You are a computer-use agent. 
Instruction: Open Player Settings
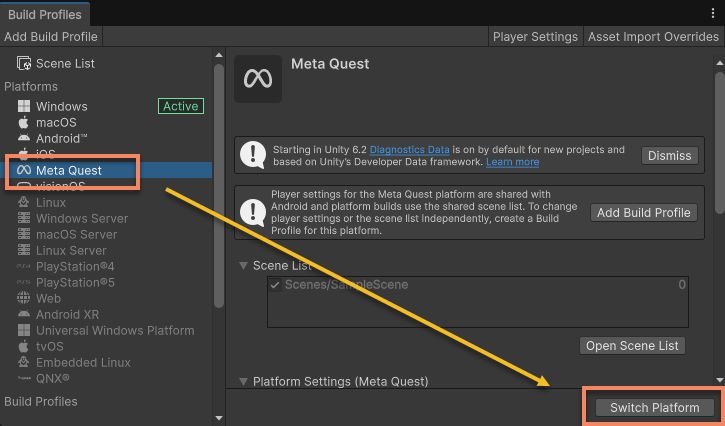click(x=535, y=37)
